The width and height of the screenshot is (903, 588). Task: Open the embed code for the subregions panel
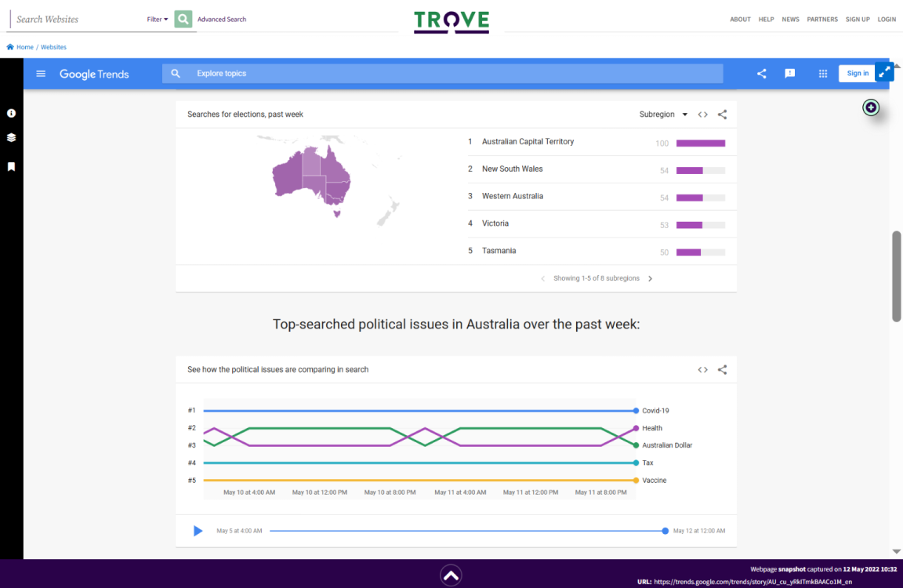[x=702, y=114]
